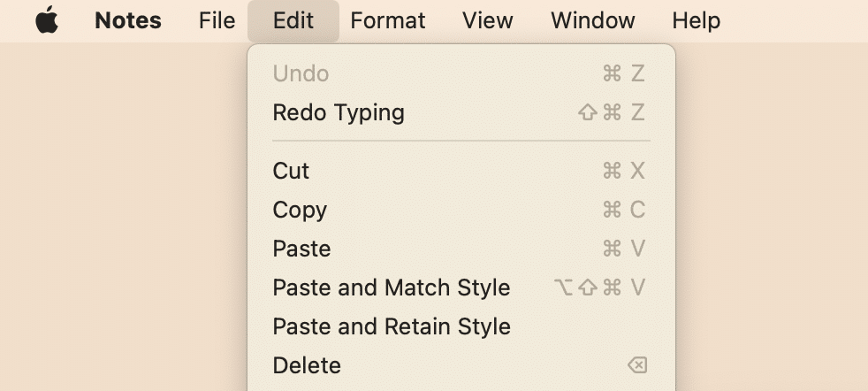Choose Paste and Match Style
This screenshot has height=391, width=868.
(x=461, y=287)
